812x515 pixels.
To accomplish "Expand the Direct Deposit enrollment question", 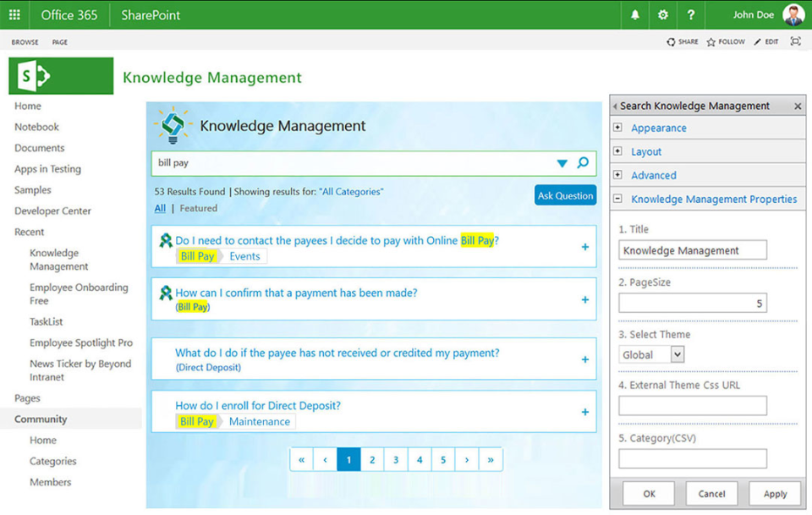I will 584,412.
